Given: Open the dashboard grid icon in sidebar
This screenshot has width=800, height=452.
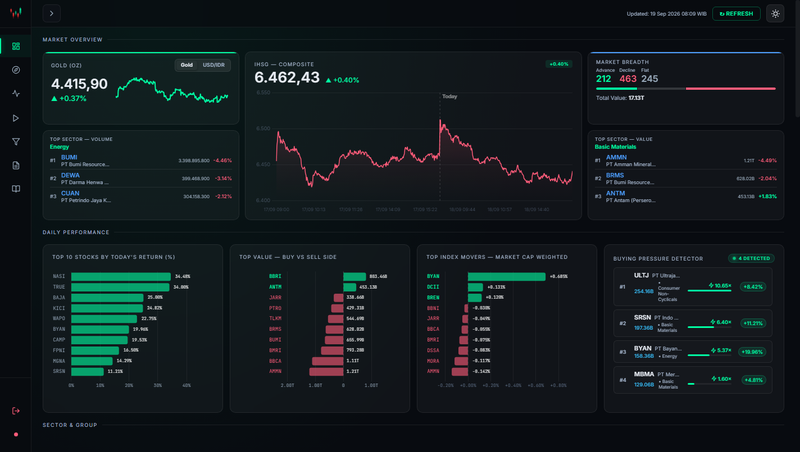Looking at the screenshot, I should (16, 46).
